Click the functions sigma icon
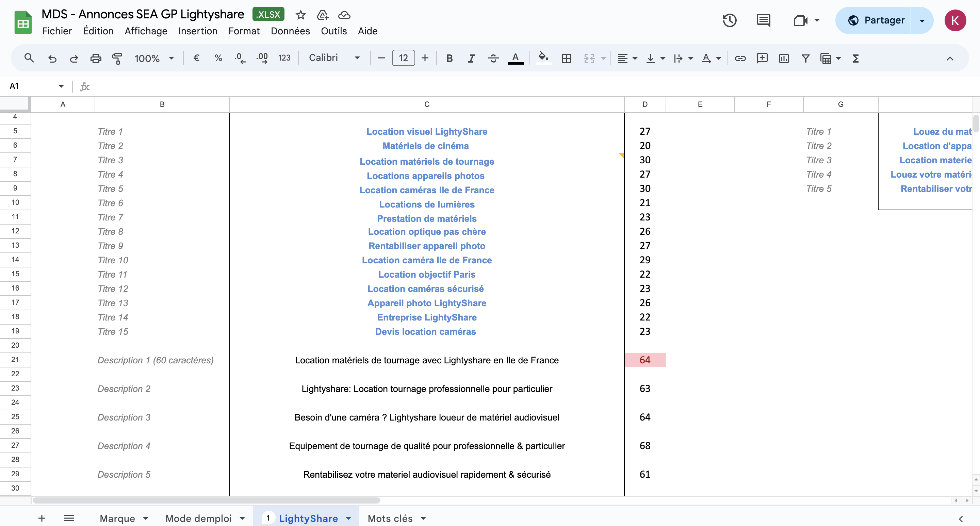The height and width of the screenshot is (526, 980). pos(855,58)
